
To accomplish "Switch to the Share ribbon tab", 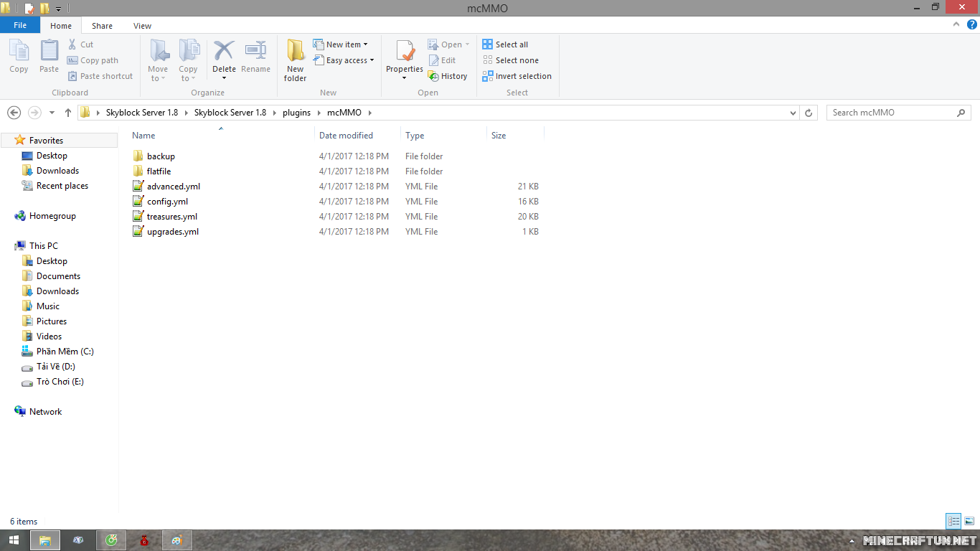I will (x=102, y=26).
